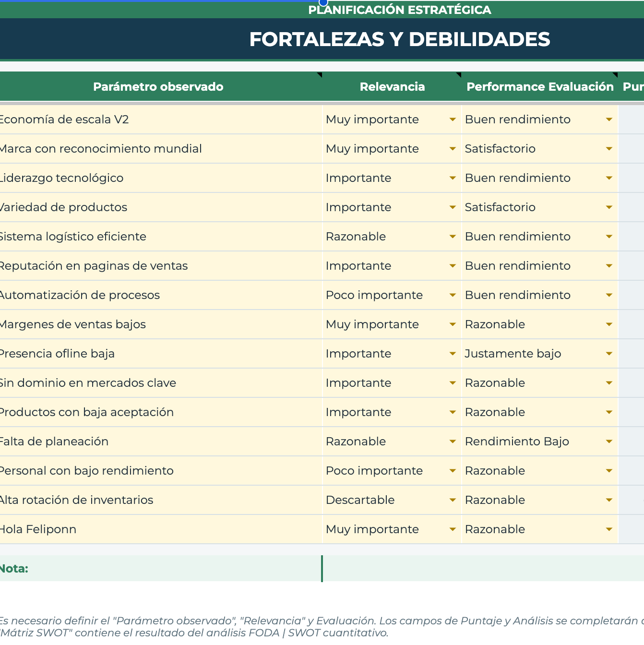The image size is (644, 645).
Task: Open Performance dropdown for Economía de escala V2
Action: [609, 119]
